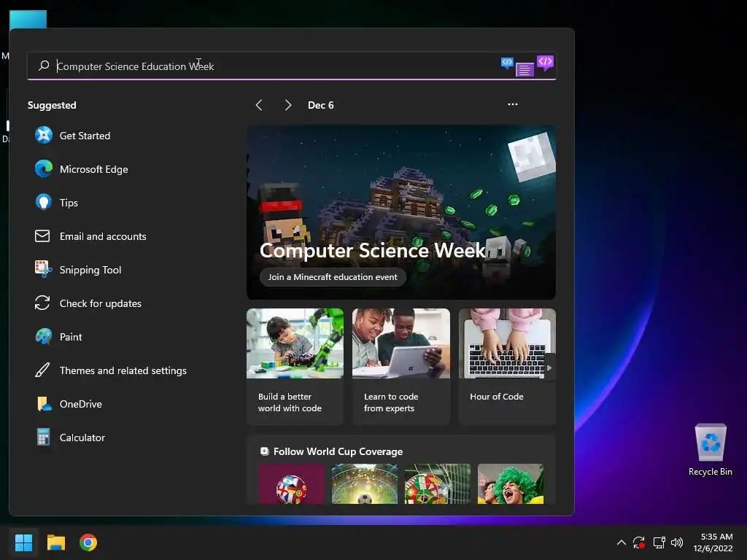The height and width of the screenshot is (560, 747).
Task: Go to next day highlights arrow
Action: [287, 105]
